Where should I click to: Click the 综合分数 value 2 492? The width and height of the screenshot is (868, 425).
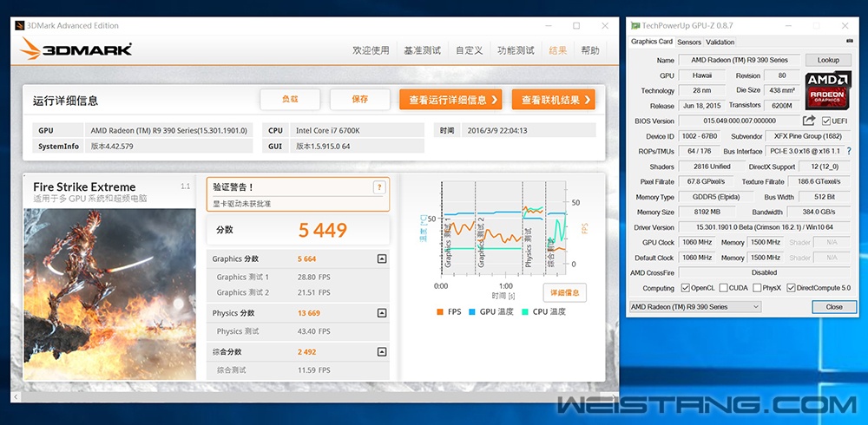pyautogui.click(x=306, y=352)
